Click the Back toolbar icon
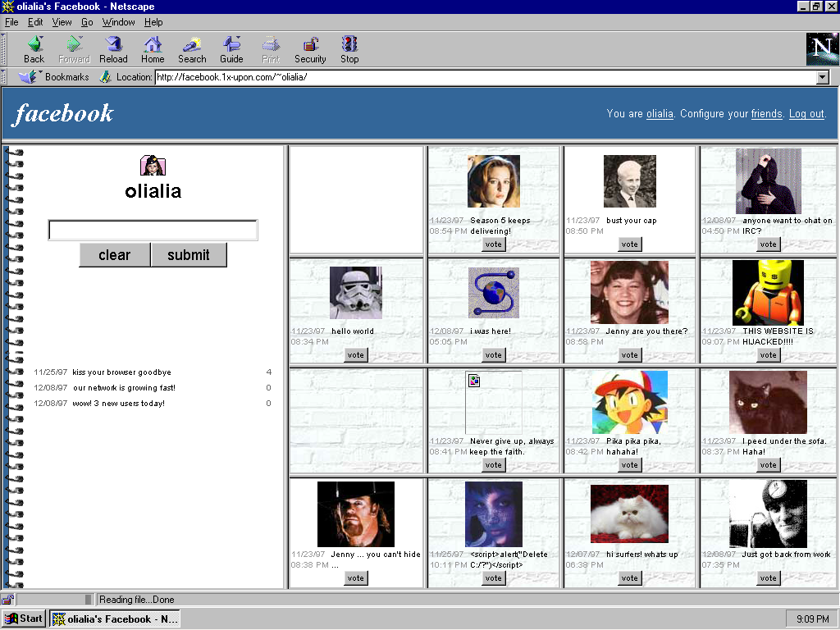Image resolution: width=840 pixels, height=630 pixels. (x=34, y=49)
